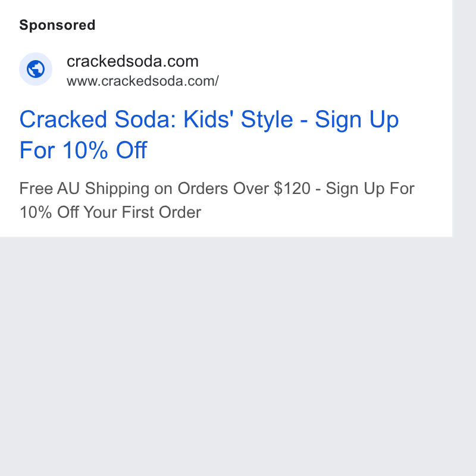Click the crackedsoda.com site name
The image size is (476, 476).
(132, 61)
